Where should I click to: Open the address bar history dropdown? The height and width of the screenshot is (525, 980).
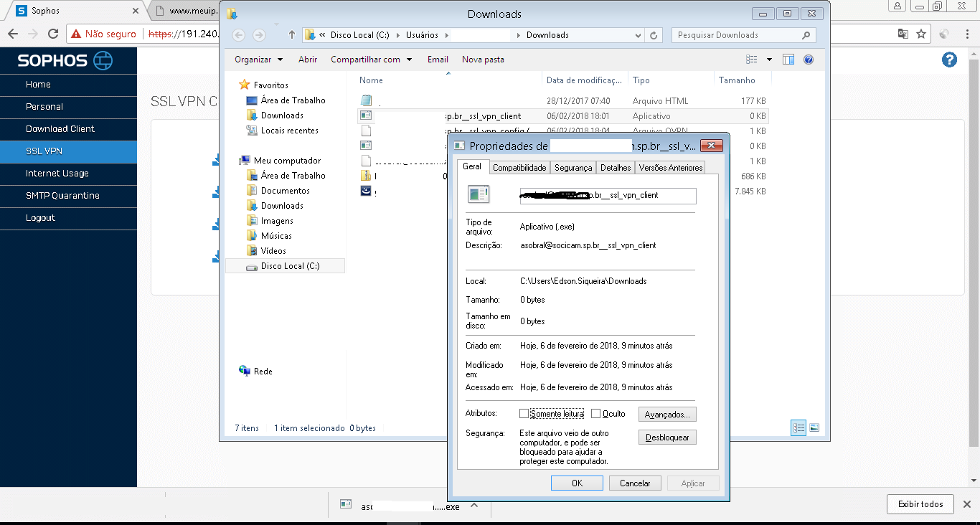coord(639,35)
